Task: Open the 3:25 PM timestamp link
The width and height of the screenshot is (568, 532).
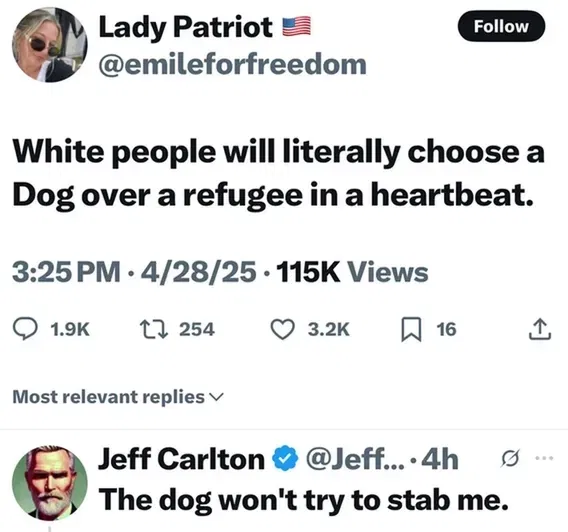Action: [66, 272]
